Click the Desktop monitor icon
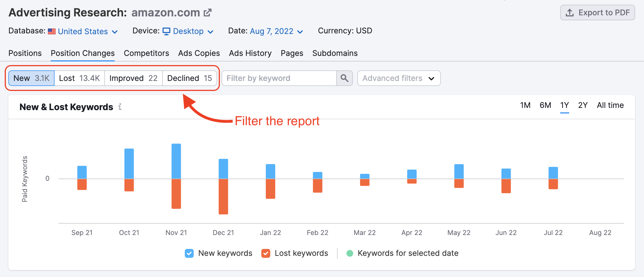Viewport: 644px width, 277px height. [x=166, y=31]
